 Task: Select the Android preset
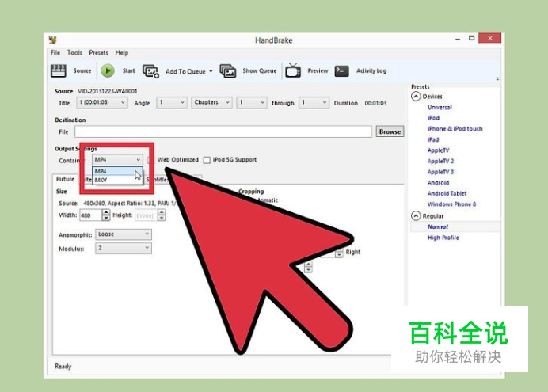tap(438, 183)
